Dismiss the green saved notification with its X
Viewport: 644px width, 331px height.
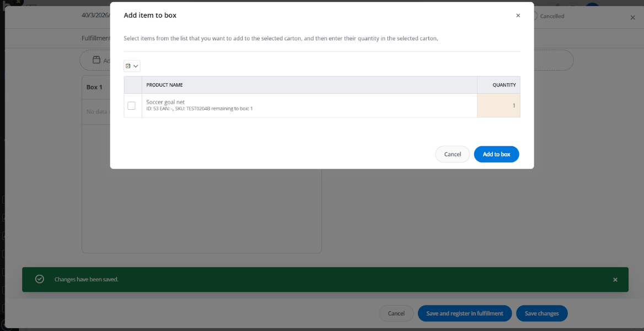pyautogui.click(x=615, y=280)
